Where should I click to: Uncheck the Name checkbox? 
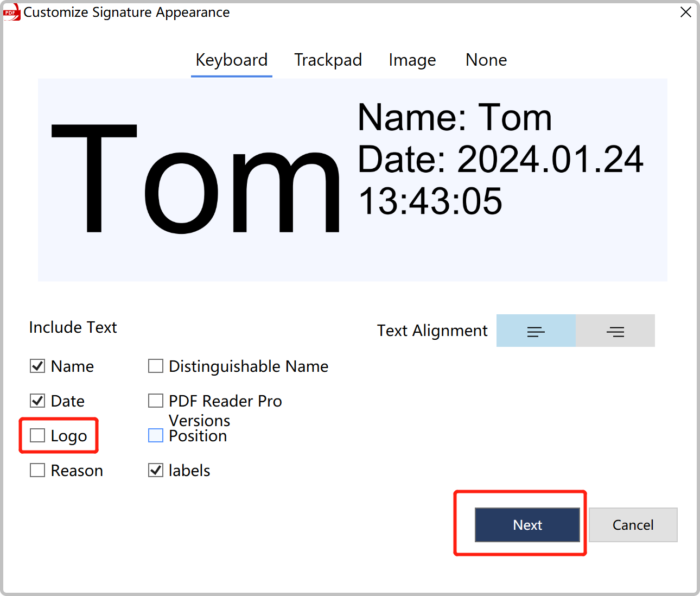click(37, 366)
